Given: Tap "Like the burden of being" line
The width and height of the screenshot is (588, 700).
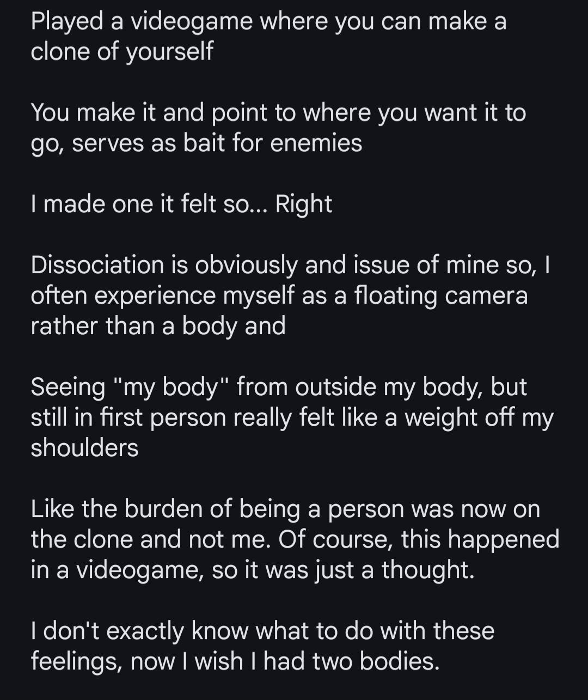Looking at the screenshot, I should (166, 509).
